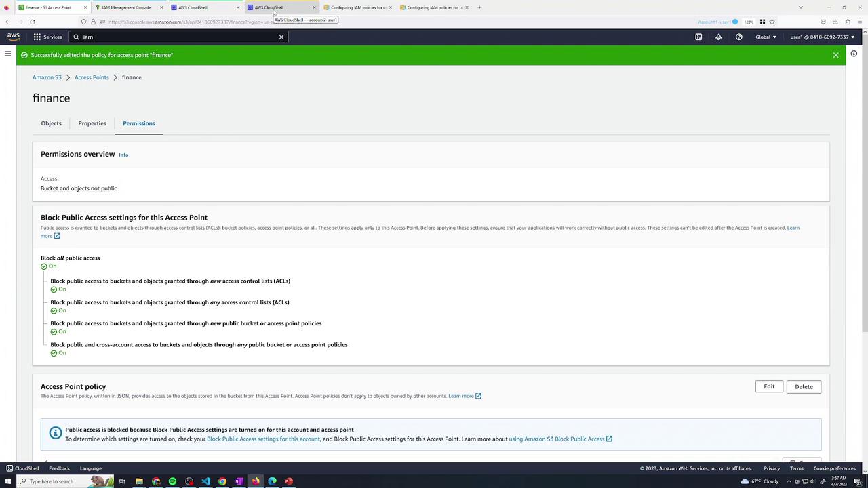Open the weather widget showing 67°F Cloudy
Screen dimensions: 868x488
(759, 481)
